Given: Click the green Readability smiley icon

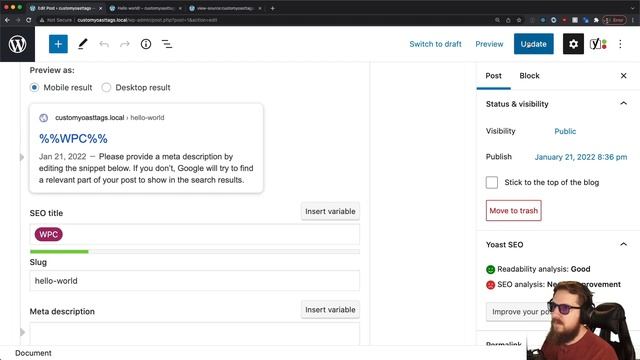Looking at the screenshot, I should [490, 269].
